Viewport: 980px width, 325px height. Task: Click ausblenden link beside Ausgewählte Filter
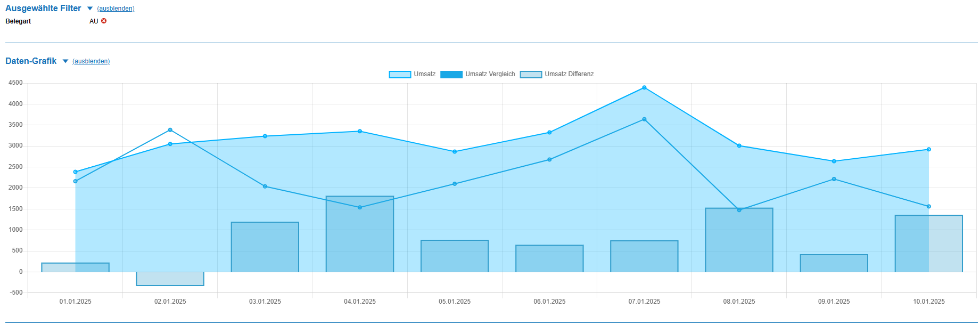click(x=116, y=9)
